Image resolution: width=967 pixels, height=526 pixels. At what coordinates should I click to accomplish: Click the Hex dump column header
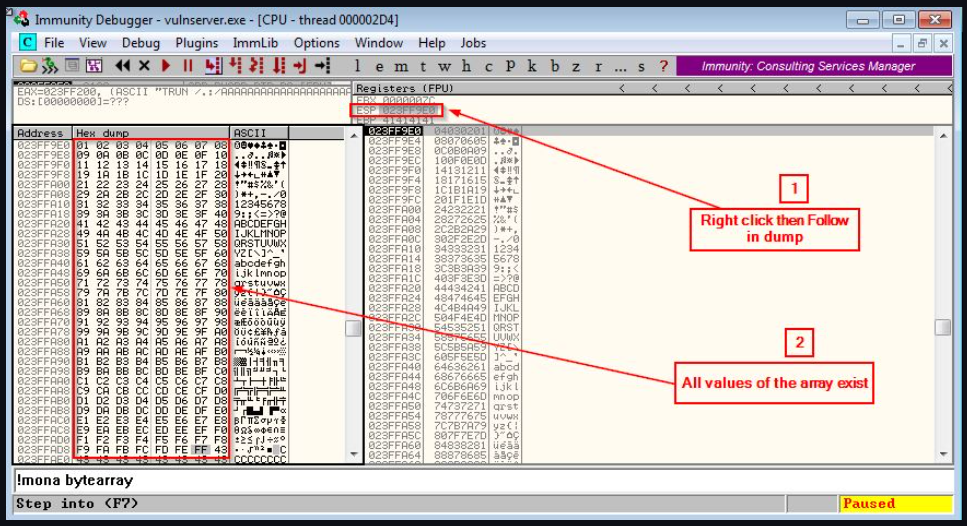pyautogui.click(x=150, y=133)
